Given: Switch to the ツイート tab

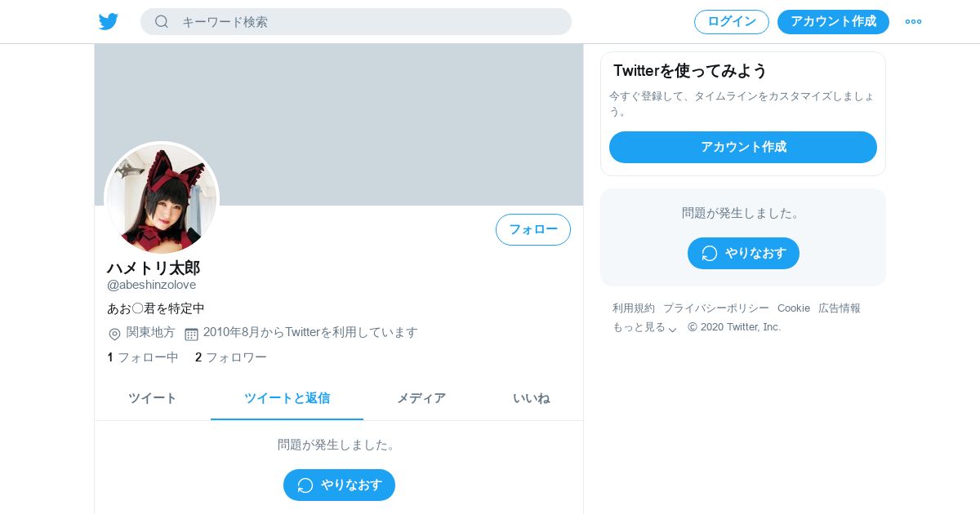Looking at the screenshot, I should [x=153, y=398].
